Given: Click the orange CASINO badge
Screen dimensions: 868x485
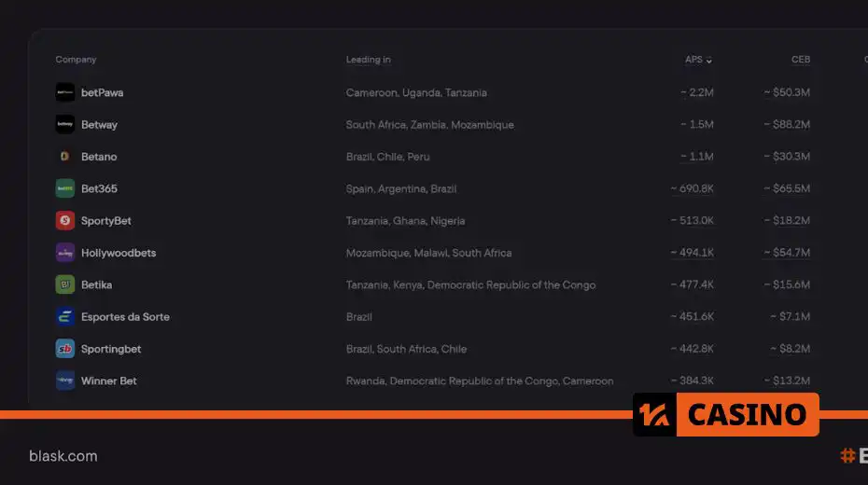Looking at the screenshot, I should pos(726,414).
